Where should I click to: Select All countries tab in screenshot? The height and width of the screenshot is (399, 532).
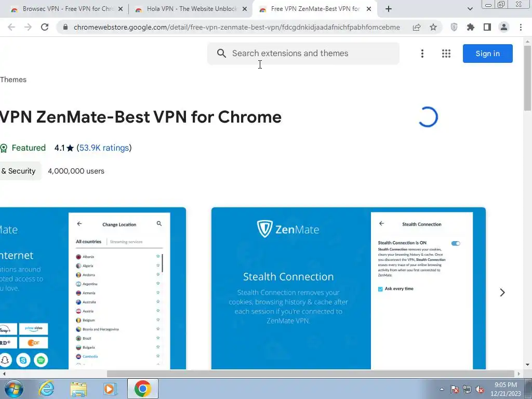(88, 242)
